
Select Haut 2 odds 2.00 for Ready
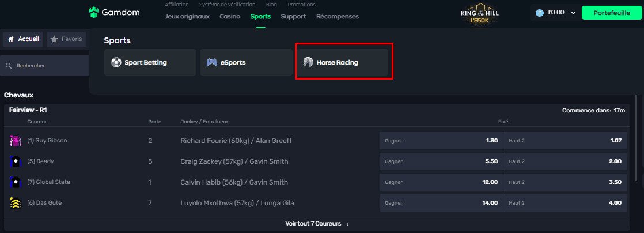(565, 161)
